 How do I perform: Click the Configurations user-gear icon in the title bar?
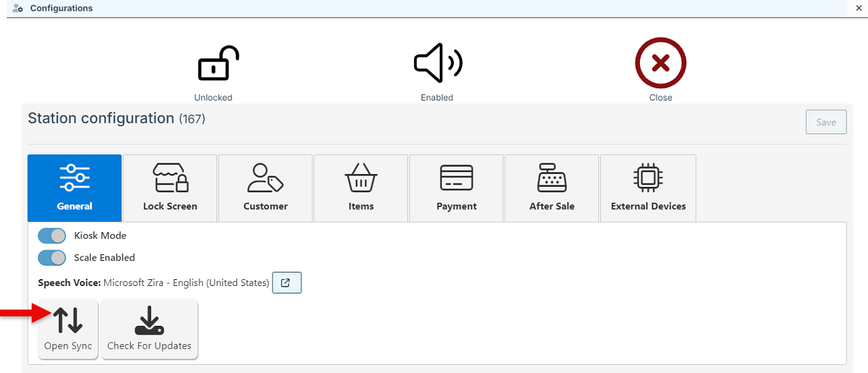click(18, 9)
